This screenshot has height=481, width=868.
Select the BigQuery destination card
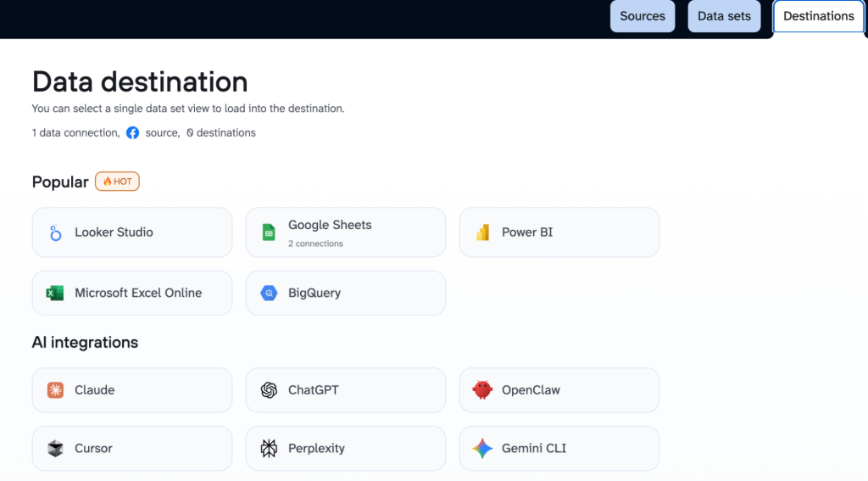coord(346,293)
